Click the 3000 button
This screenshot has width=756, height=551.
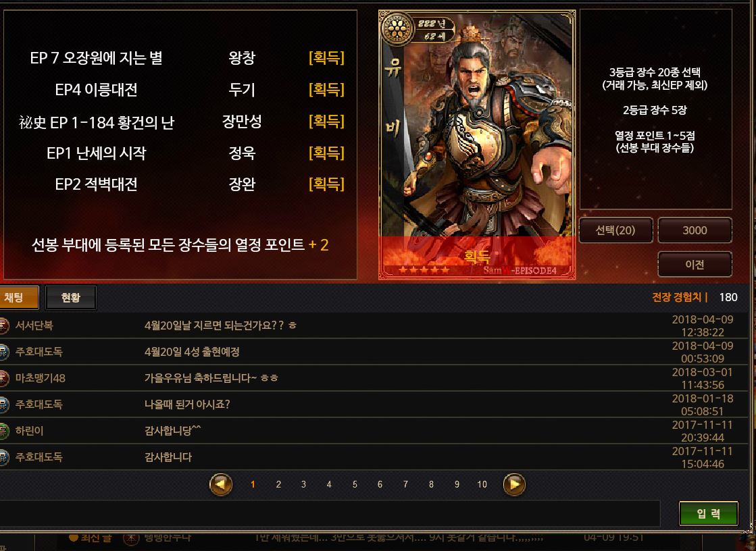coord(695,230)
